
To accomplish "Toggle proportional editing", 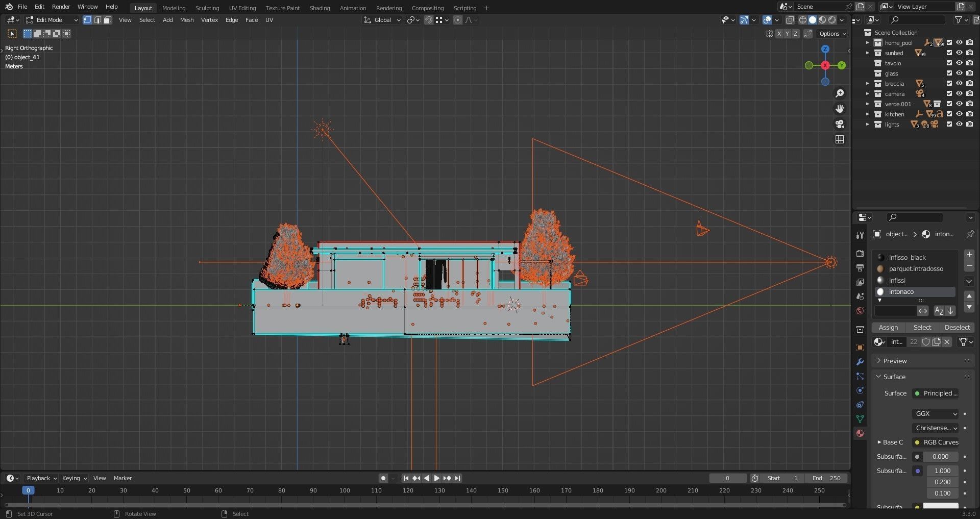I will [458, 20].
